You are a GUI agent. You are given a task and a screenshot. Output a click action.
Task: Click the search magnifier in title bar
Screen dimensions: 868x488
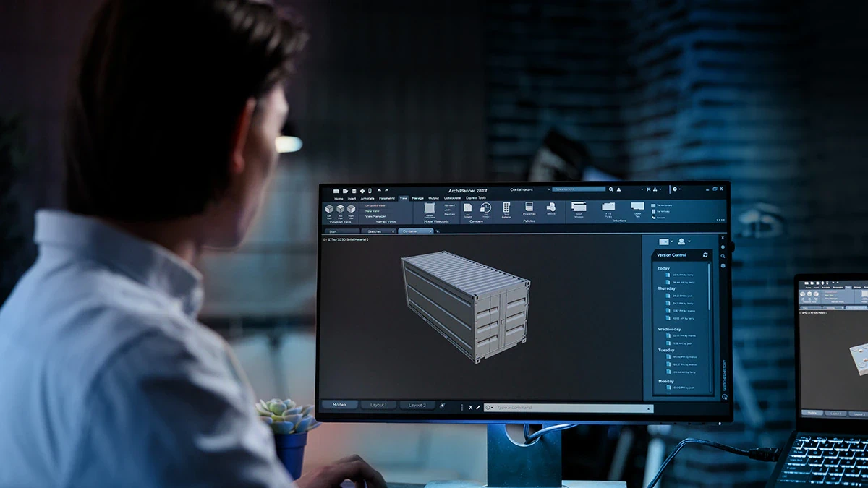(611, 189)
